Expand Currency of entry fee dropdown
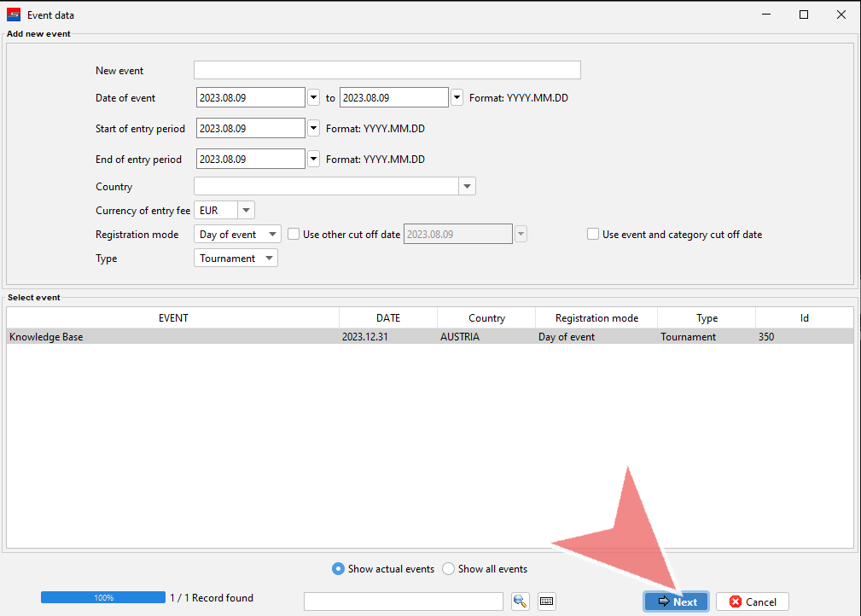The image size is (861, 616). coord(246,211)
